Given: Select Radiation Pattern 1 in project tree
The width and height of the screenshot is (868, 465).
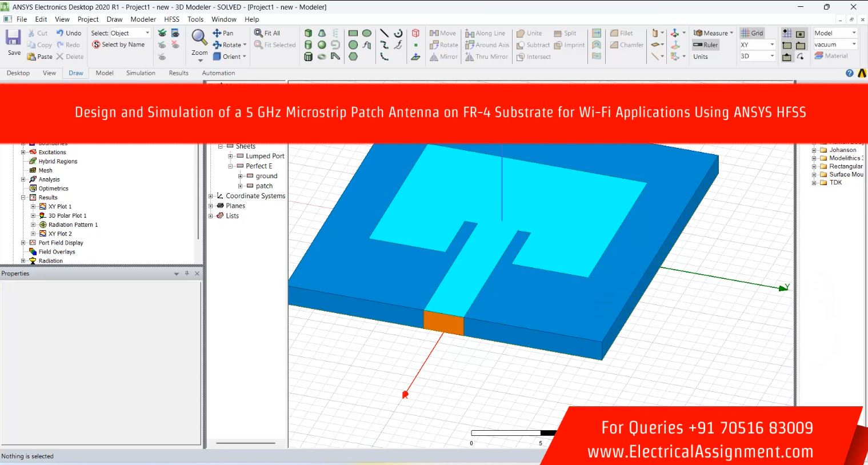Looking at the screenshot, I should [x=73, y=225].
